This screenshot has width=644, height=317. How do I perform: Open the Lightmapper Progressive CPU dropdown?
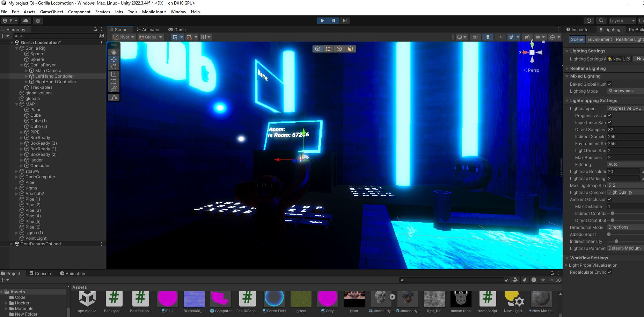[x=625, y=108]
